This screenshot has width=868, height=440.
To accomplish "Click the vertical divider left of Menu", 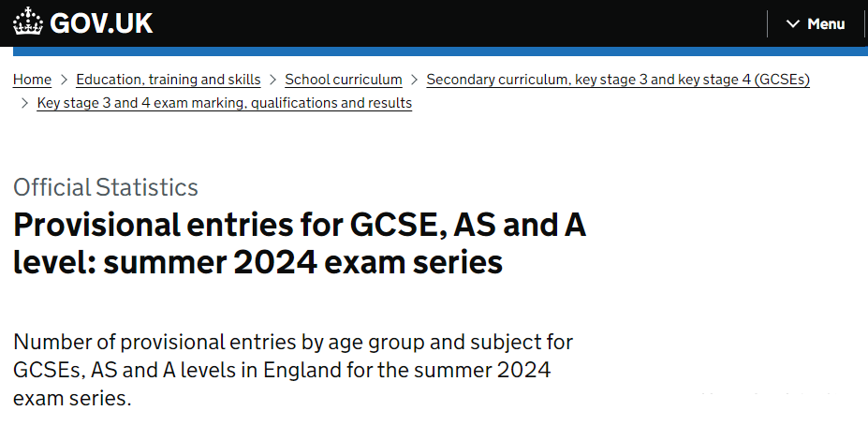I will coord(767,23).
